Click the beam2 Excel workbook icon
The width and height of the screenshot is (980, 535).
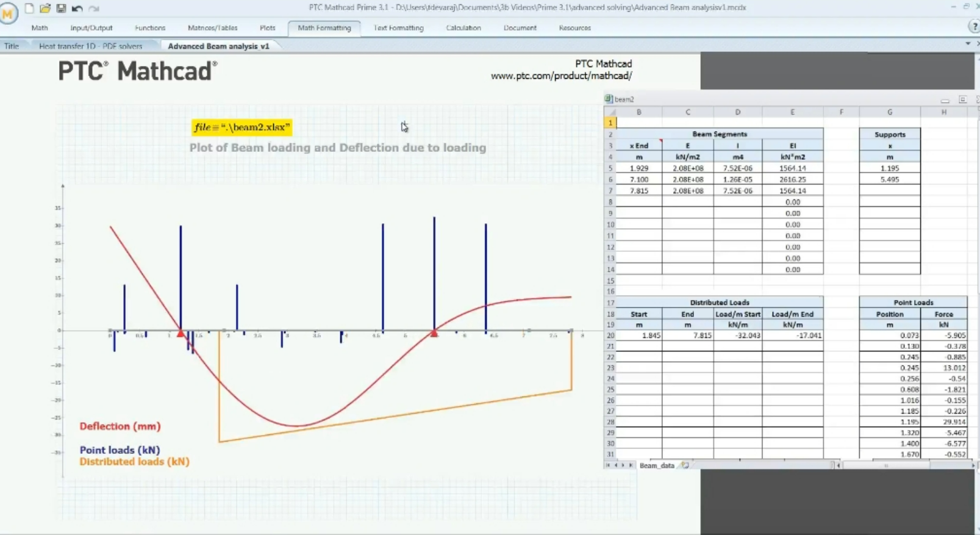pos(608,99)
